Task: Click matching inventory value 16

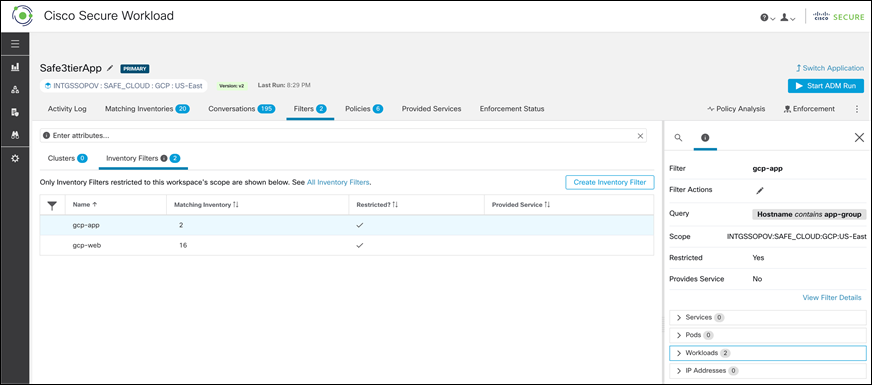Action: [183, 245]
